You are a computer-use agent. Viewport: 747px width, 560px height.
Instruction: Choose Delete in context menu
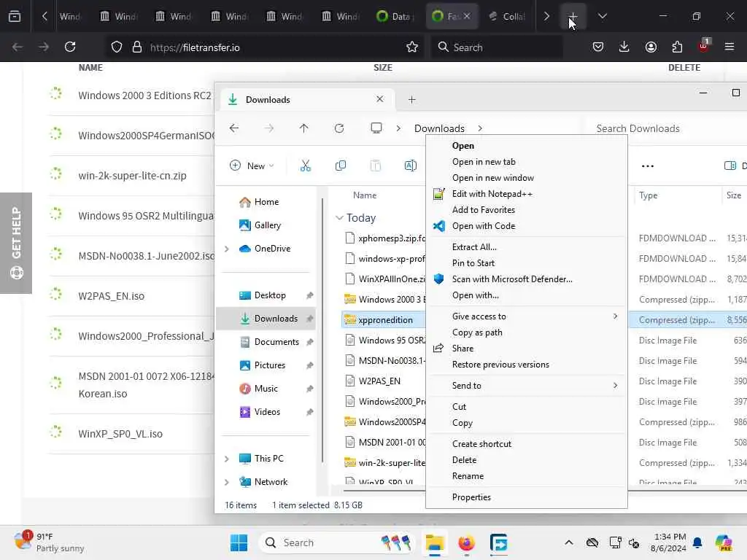(526, 460)
